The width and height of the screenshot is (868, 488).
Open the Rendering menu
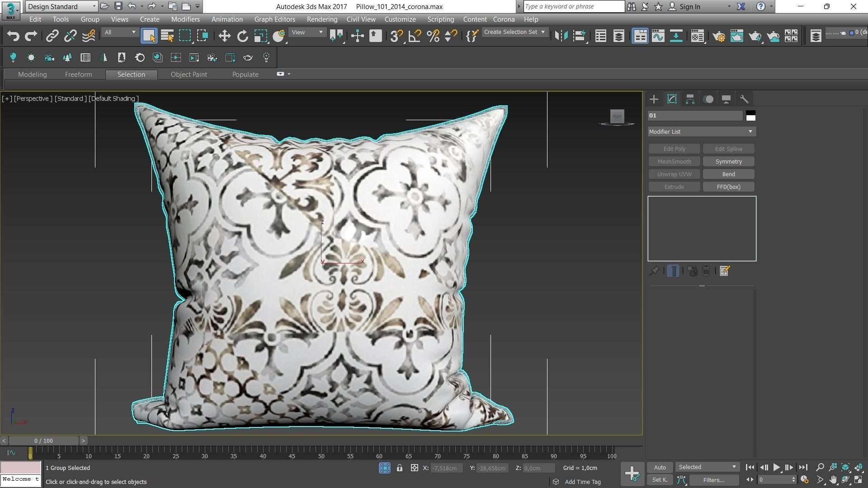pyautogui.click(x=322, y=19)
